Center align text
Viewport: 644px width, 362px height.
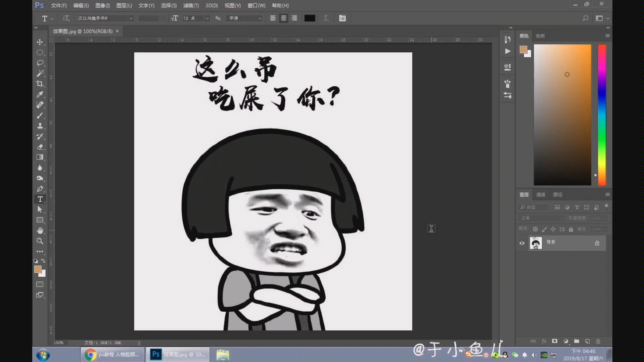[284, 18]
